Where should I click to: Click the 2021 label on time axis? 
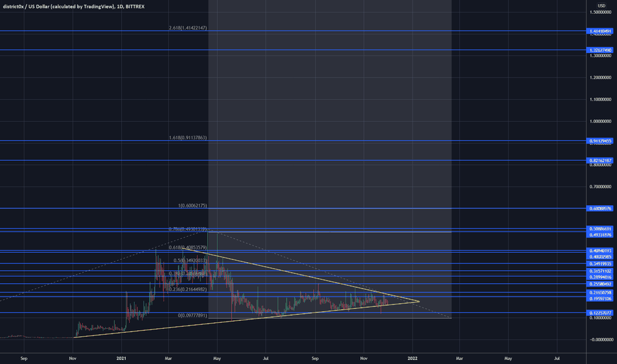pyautogui.click(x=122, y=359)
